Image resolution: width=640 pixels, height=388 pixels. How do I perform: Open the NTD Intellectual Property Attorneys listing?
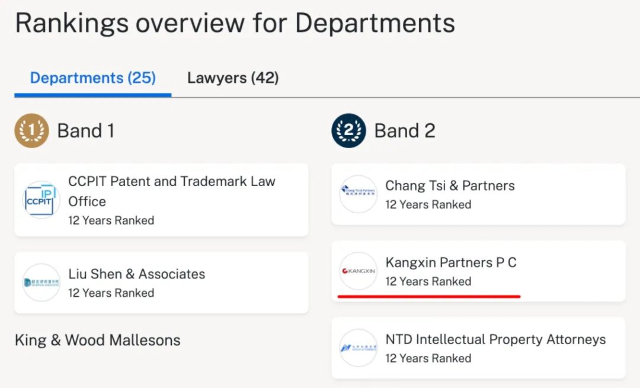478,348
